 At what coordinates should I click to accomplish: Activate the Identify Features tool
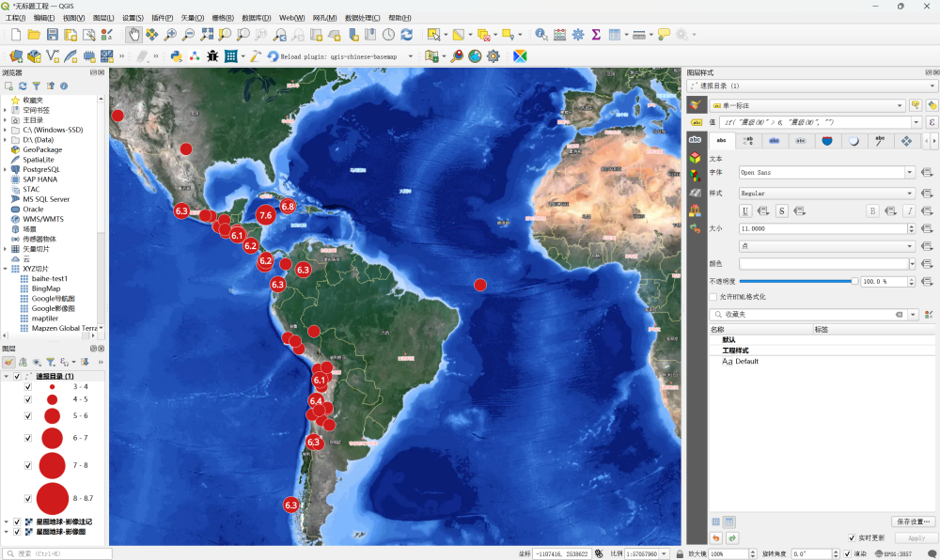point(541,35)
